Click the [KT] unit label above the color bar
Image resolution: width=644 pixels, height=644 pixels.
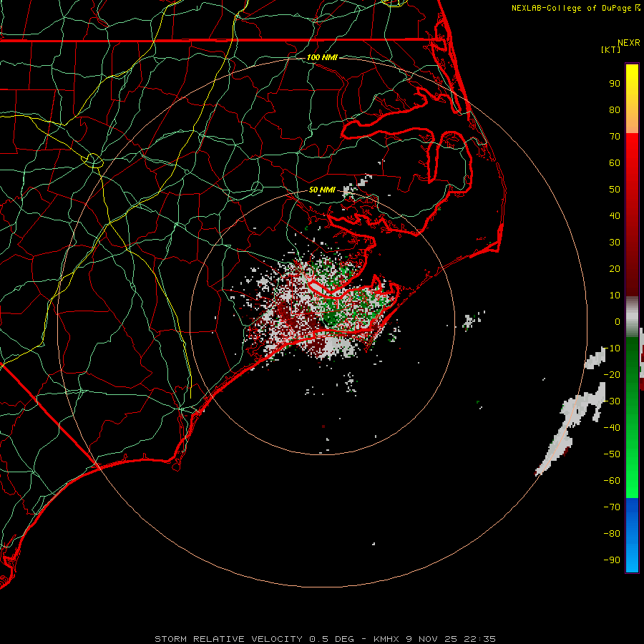point(610,49)
